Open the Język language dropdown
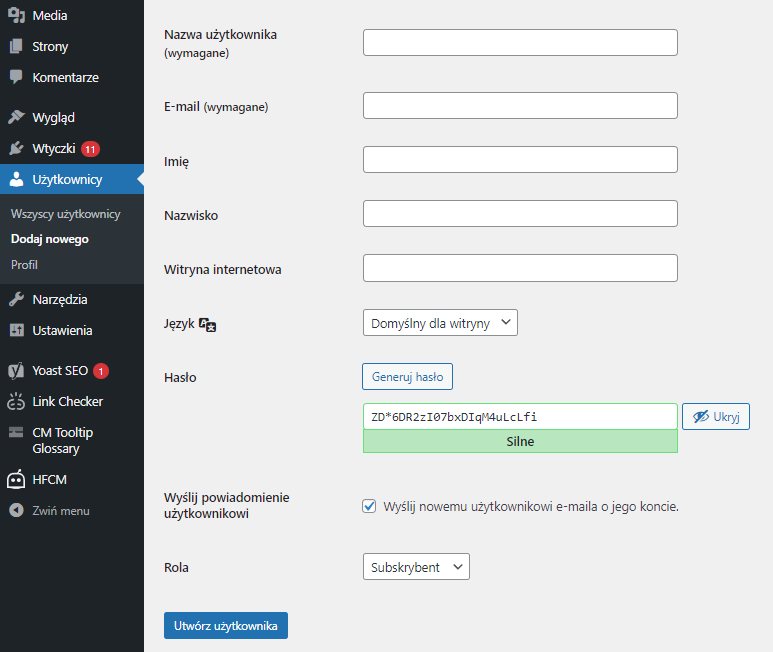Image resolution: width=773 pixels, height=652 pixels. [440, 323]
